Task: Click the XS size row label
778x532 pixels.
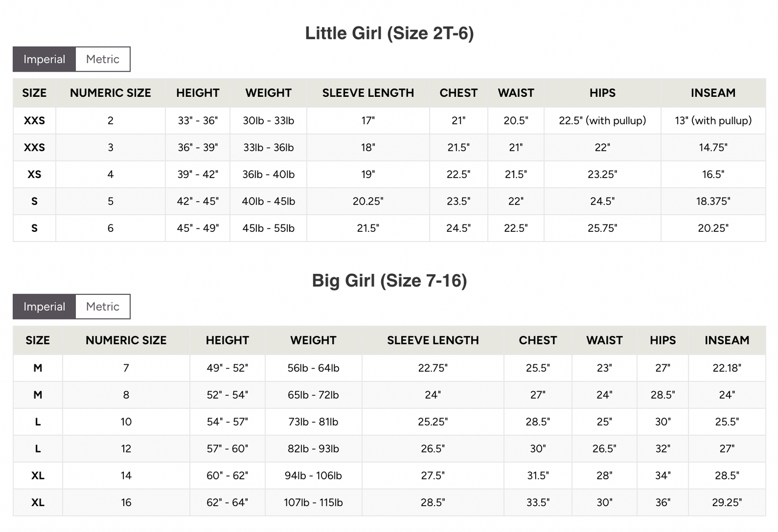Action: pos(34,174)
